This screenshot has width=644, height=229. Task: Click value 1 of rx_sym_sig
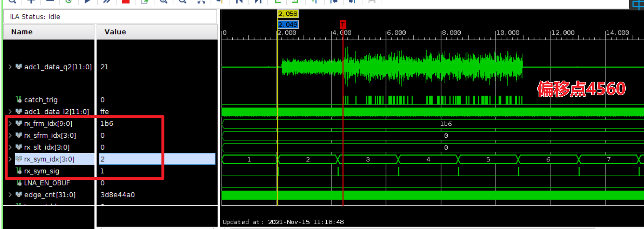point(102,171)
